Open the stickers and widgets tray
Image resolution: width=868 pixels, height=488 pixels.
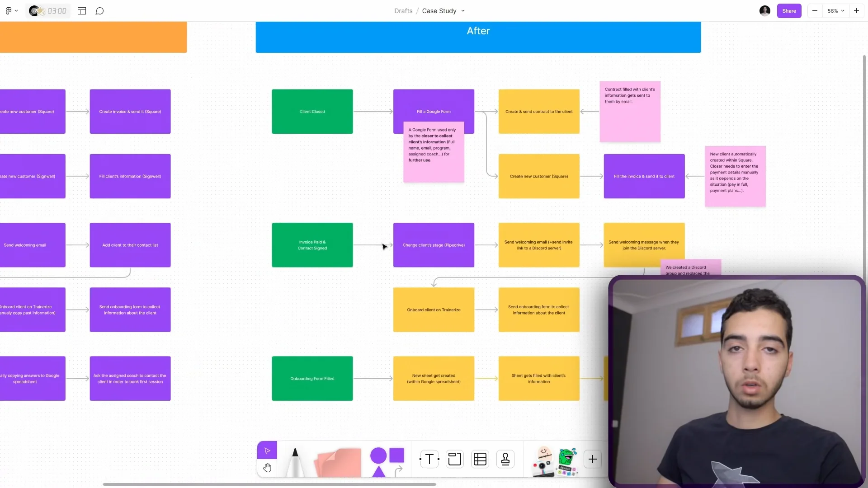(x=555, y=461)
